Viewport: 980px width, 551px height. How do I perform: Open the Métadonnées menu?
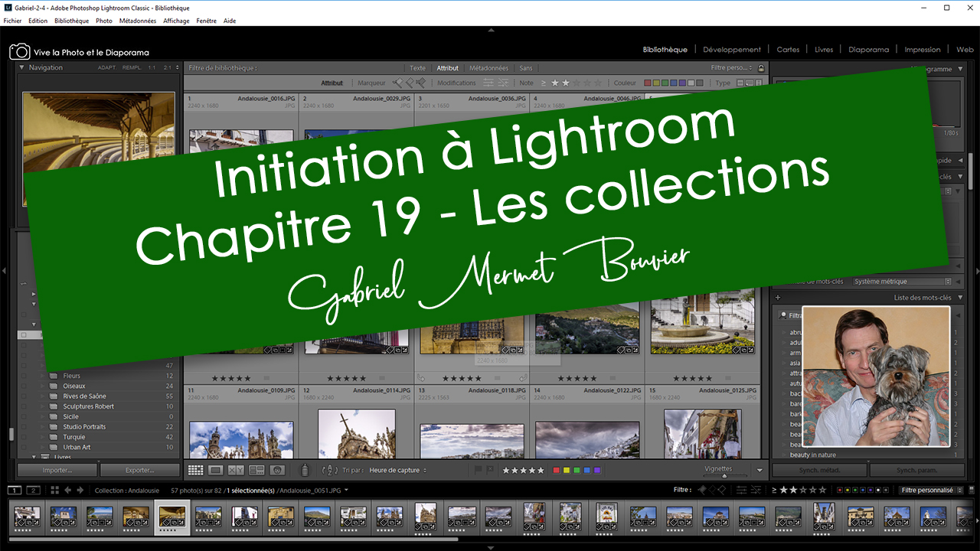coord(137,21)
